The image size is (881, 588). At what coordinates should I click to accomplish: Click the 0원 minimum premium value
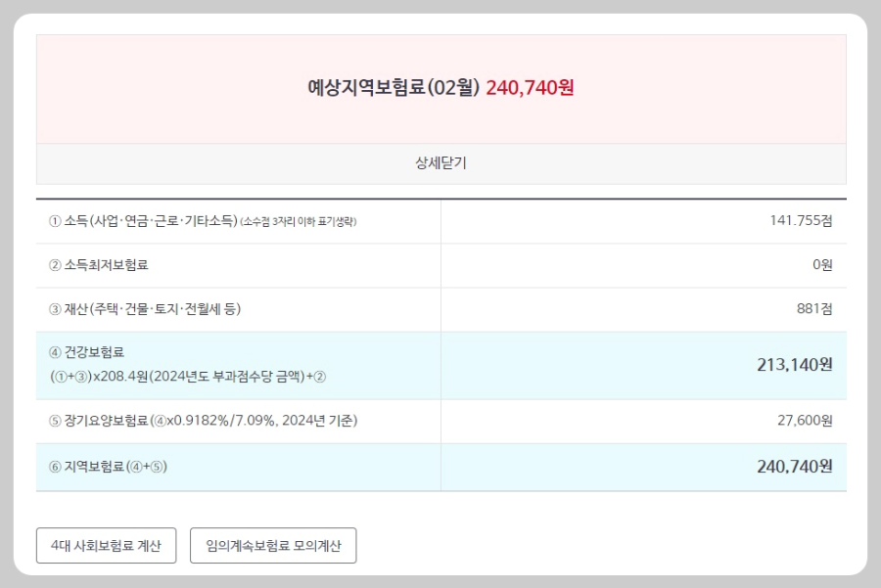tap(822, 264)
